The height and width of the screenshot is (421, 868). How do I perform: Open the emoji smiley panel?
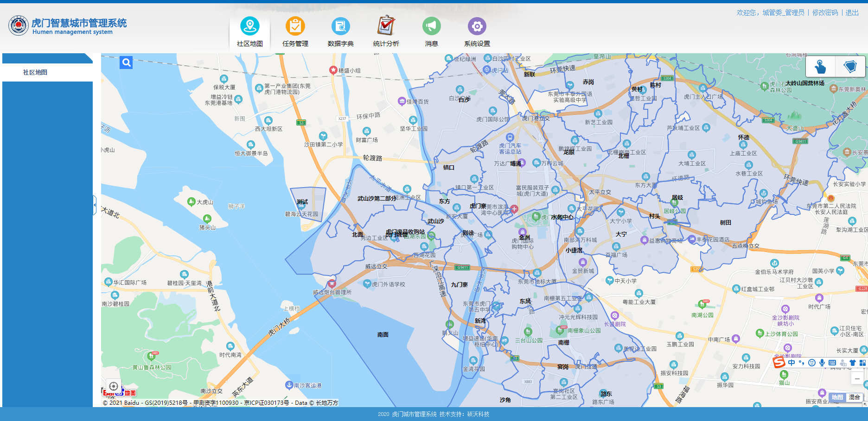point(812,363)
